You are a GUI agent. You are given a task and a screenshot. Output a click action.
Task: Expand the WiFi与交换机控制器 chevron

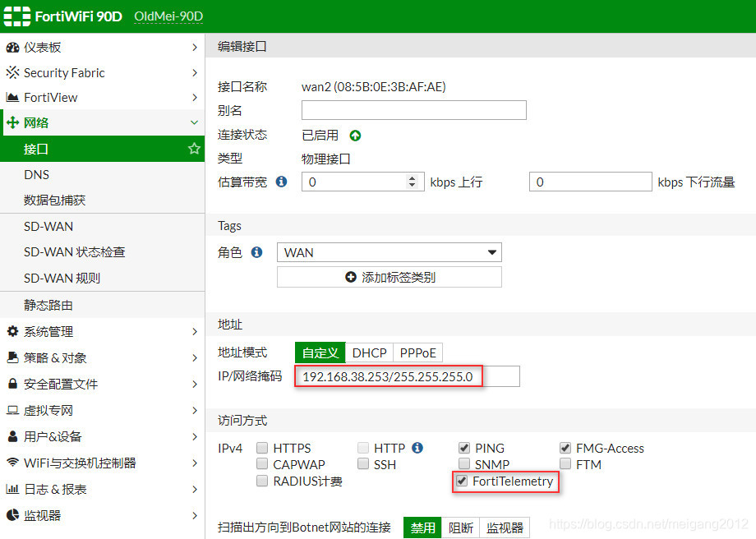coord(194,463)
